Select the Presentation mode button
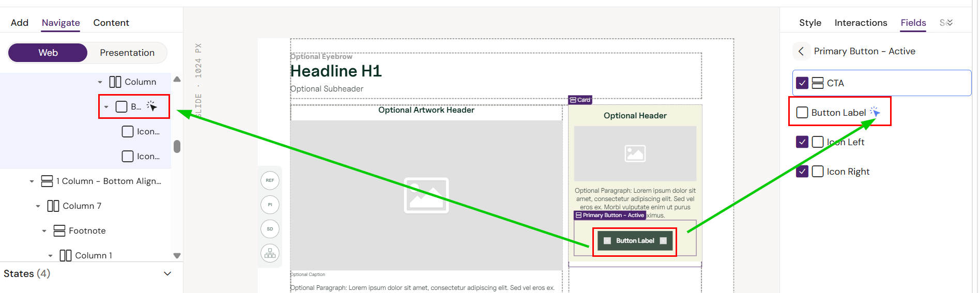This screenshot has width=980, height=293. pos(127,53)
